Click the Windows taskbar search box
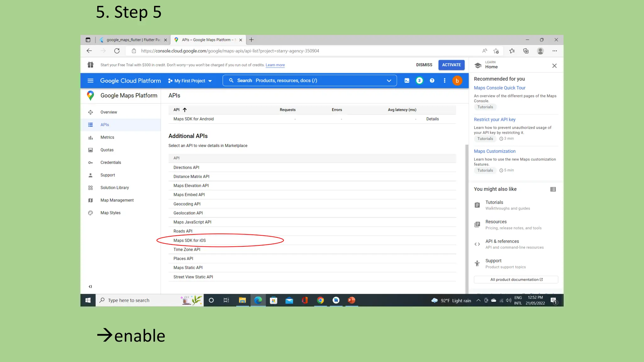644x362 pixels. [x=150, y=300]
